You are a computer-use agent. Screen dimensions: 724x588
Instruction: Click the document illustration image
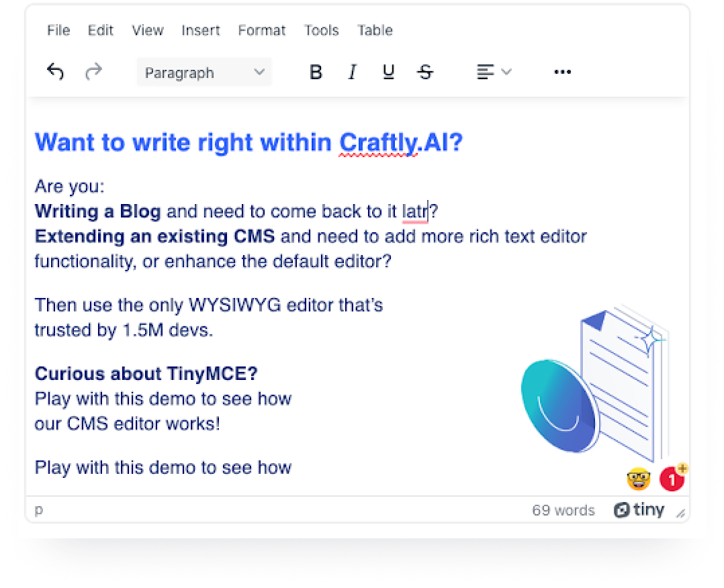pyautogui.click(x=595, y=384)
